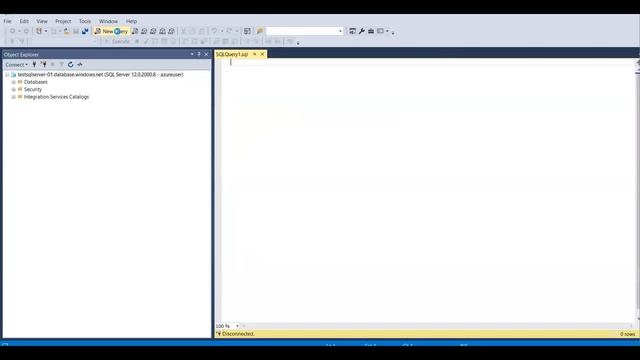Open the Find combo box dropdown arrow
Image resolution: width=640 pixels, height=360 pixels.
340,31
